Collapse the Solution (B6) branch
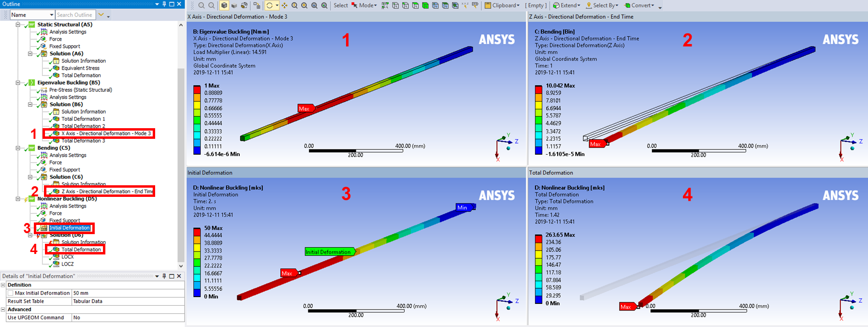868x327 pixels. [x=30, y=104]
